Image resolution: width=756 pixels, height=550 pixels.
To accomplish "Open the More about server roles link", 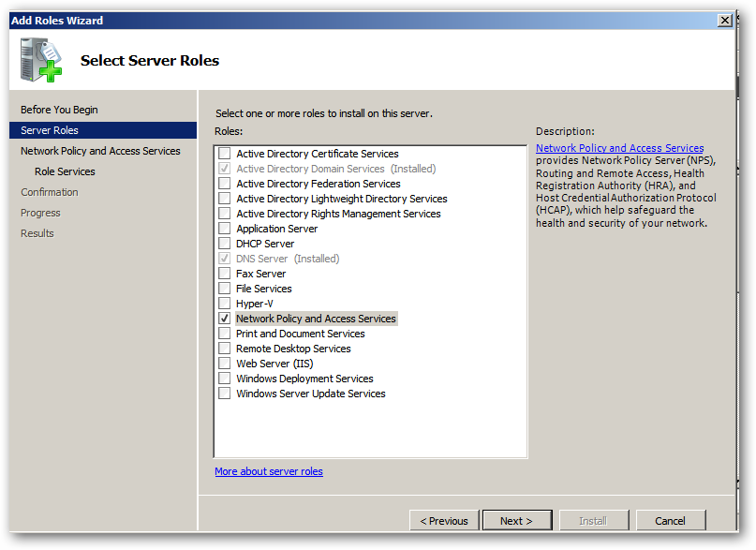I will [x=269, y=471].
